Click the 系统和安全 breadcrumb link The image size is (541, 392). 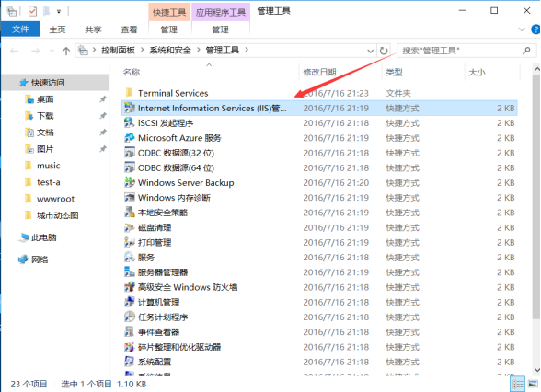pos(170,51)
